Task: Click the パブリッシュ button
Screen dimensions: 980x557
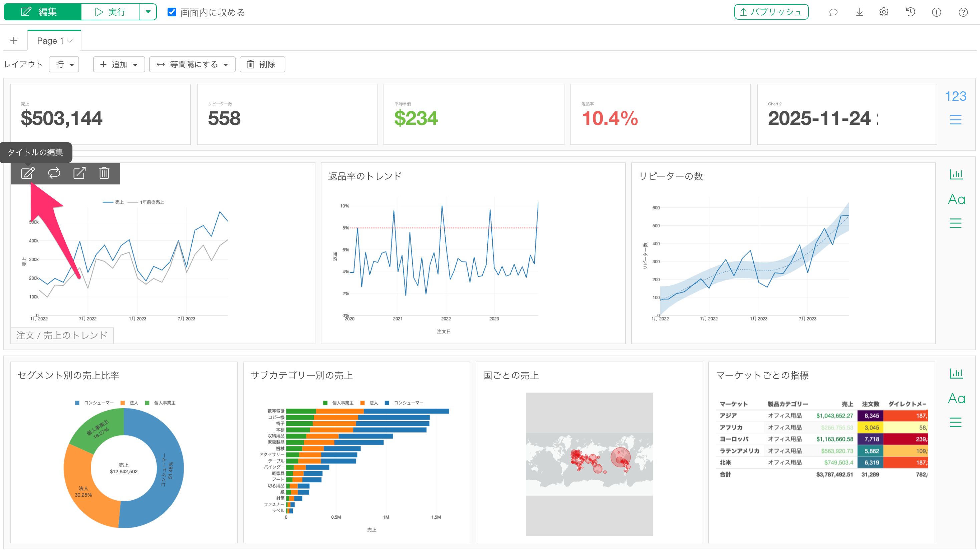Action: coord(771,12)
